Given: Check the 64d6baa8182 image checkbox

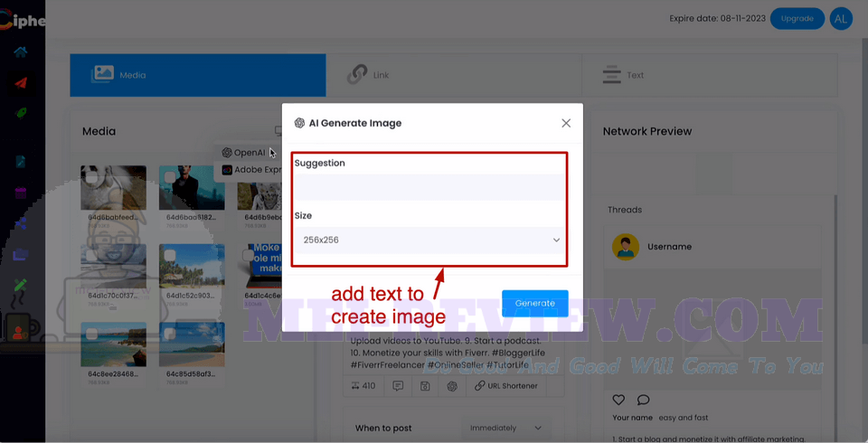Looking at the screenshot, I should tap(170, 176).
